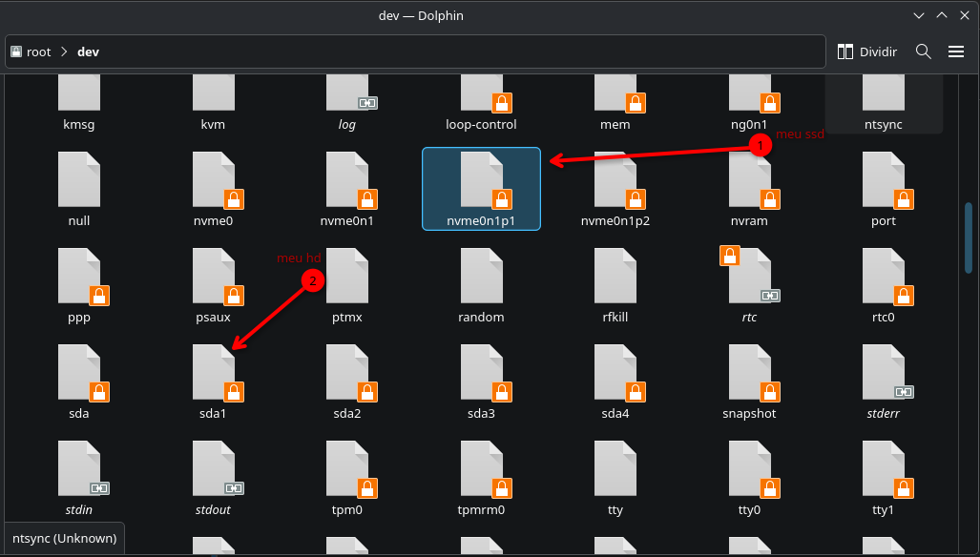Select the tpmrm0 device file

[481, 478]
